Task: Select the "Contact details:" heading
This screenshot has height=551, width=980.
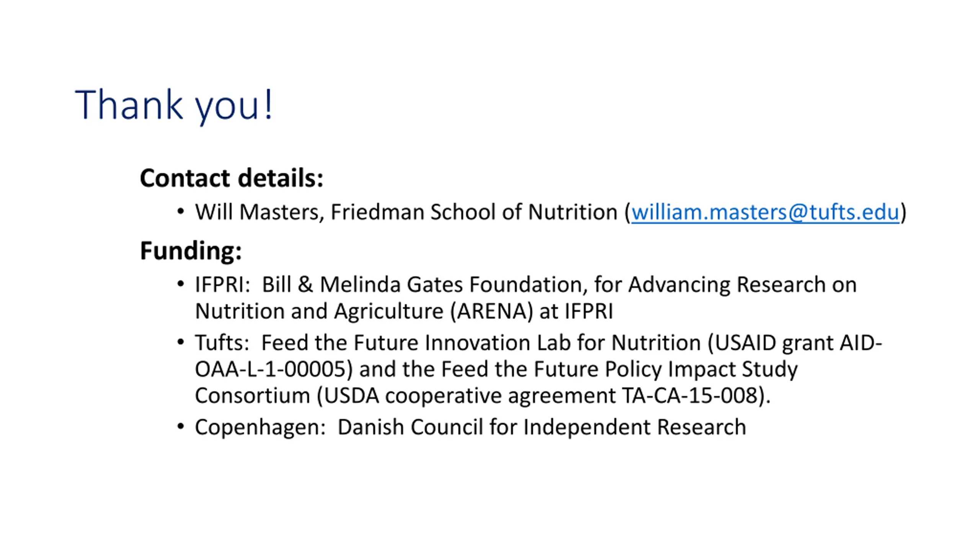Action: pyautogui.click(x=232, y=178)
